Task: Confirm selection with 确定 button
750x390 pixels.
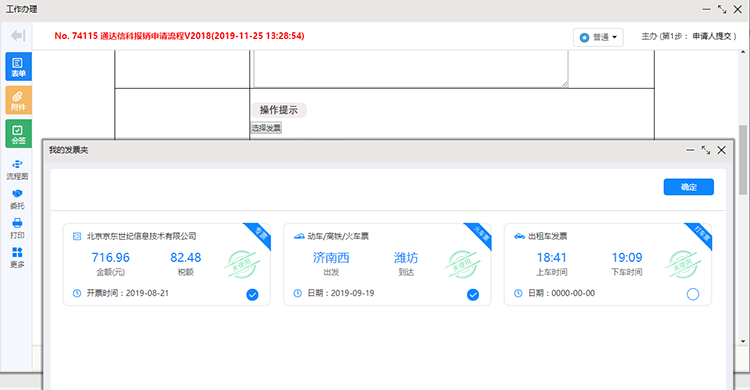Action: coord(689,187)
